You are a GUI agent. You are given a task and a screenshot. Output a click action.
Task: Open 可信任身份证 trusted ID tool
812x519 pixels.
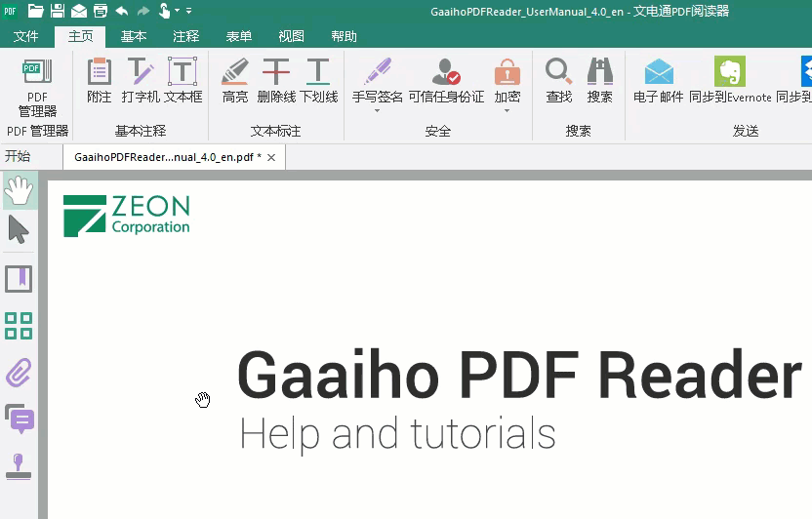pyautogui.click(x=446, y=80)
